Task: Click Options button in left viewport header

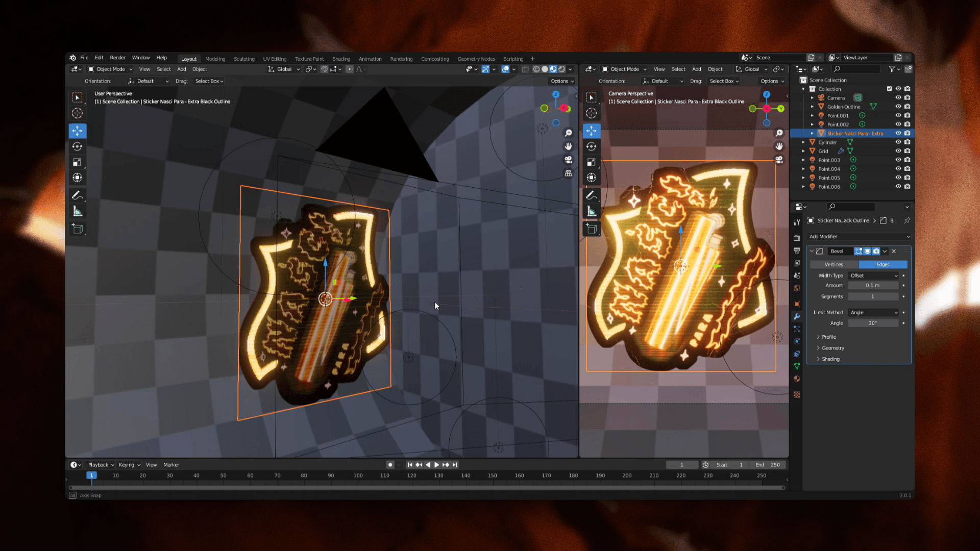Action: 562,81
